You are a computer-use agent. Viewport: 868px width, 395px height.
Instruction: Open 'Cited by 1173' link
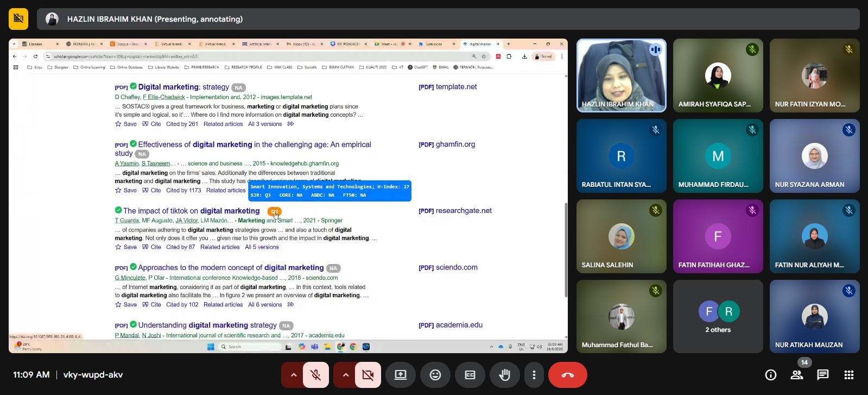click(x=183, y=190)
